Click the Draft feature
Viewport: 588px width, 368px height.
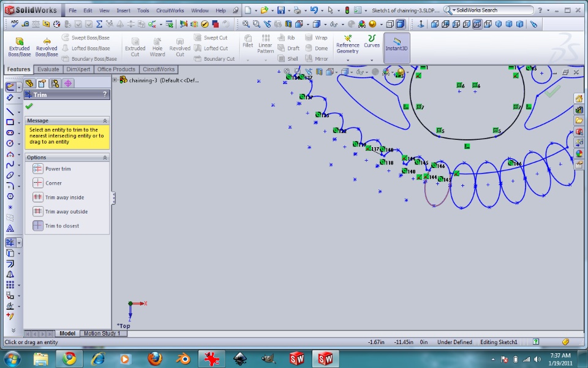(x=288, y=48)
